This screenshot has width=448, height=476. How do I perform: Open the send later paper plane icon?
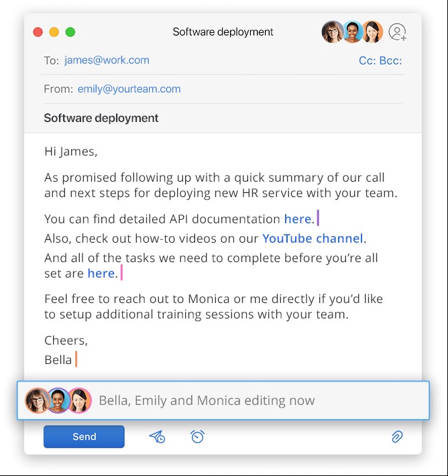[157, 437]
